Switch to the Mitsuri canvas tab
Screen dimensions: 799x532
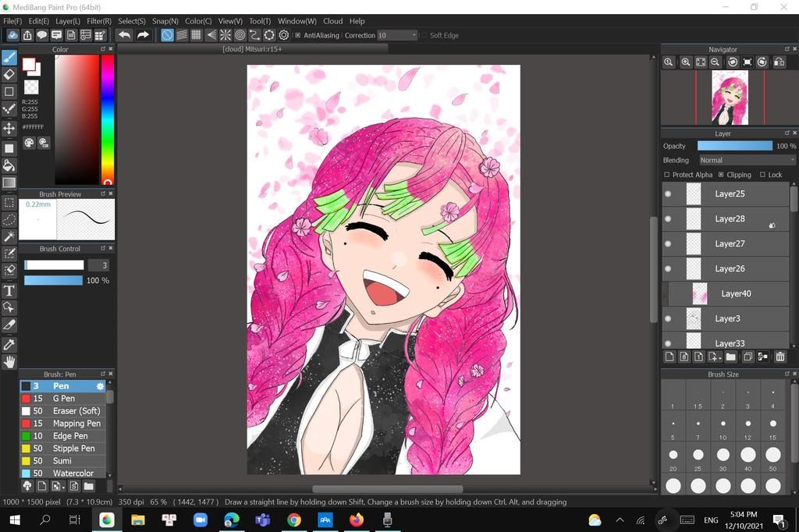(252, 49)
